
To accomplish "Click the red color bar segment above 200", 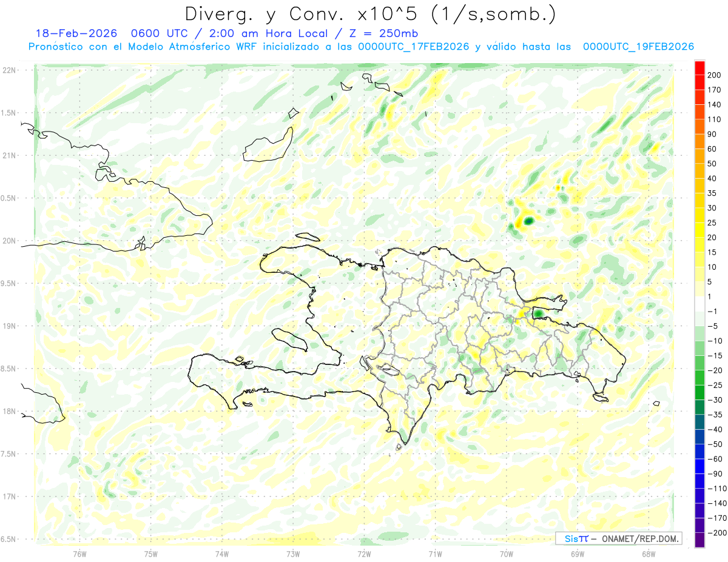I will [x=699, y=68].
